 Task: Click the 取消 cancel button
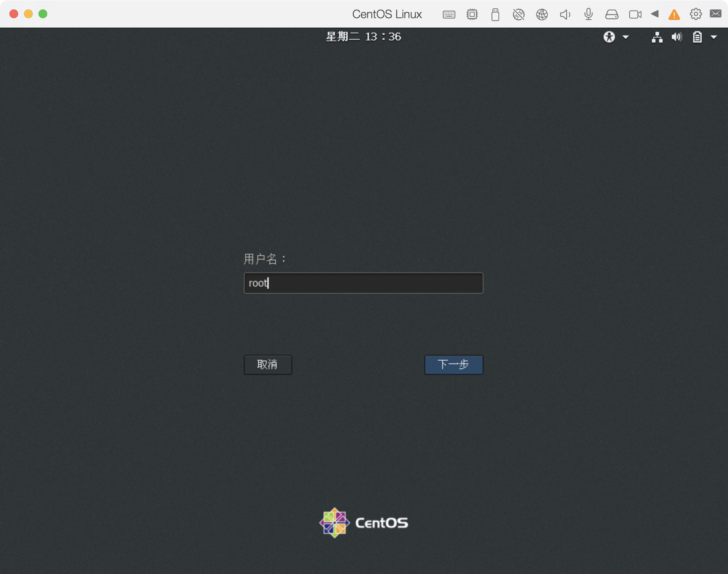[268, 364]
